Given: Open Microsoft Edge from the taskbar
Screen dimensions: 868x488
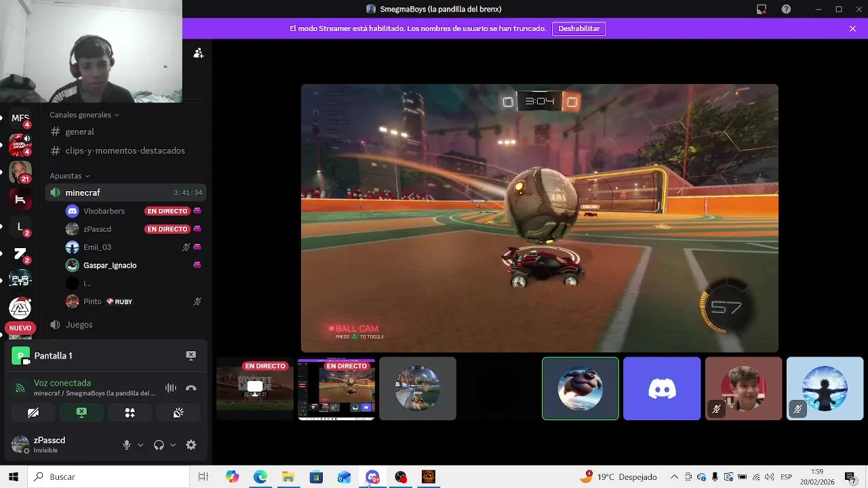Looking at the screenshot, I should click(x=260, y=477).
